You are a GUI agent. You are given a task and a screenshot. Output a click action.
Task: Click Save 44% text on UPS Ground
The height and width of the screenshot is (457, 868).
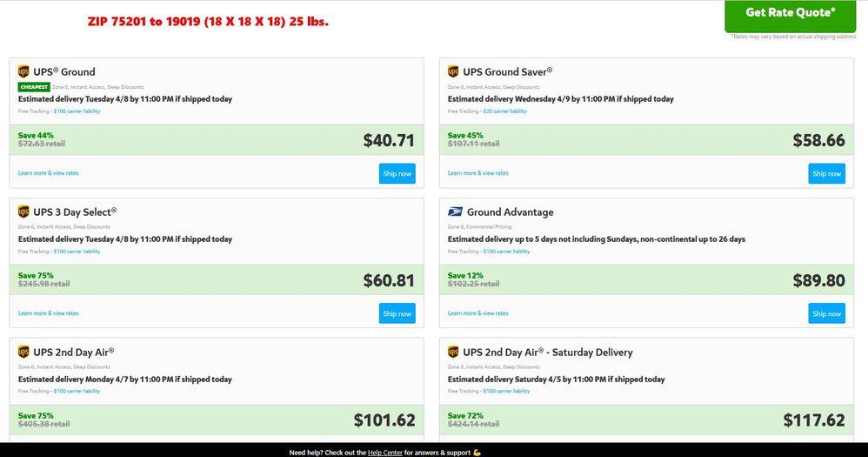(36, 135)
